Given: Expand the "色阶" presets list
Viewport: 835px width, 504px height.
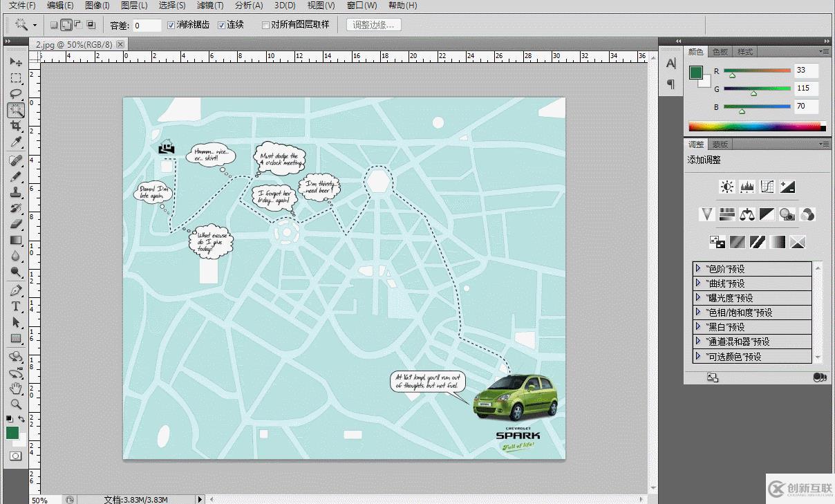Looking at the screenshot, I should [x=699, y=268].
